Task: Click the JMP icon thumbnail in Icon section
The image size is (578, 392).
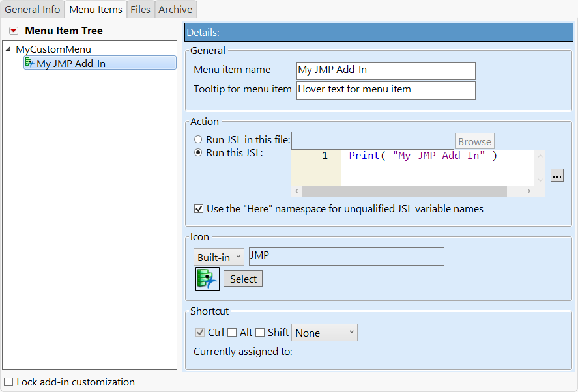Action: point(207,279)
